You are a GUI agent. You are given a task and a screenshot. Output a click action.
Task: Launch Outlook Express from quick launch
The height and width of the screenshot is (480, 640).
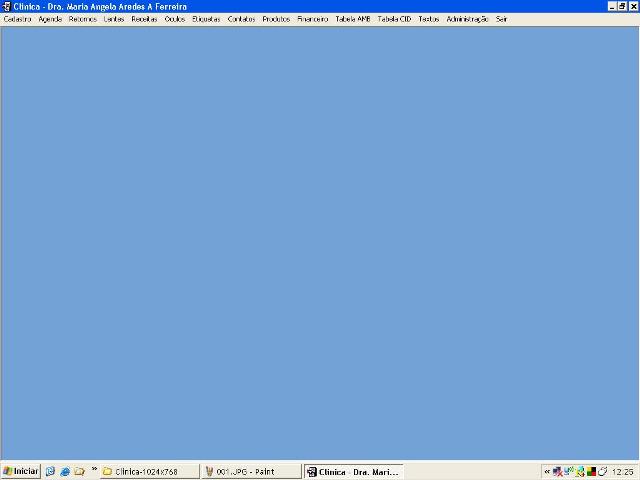(50, 471)
